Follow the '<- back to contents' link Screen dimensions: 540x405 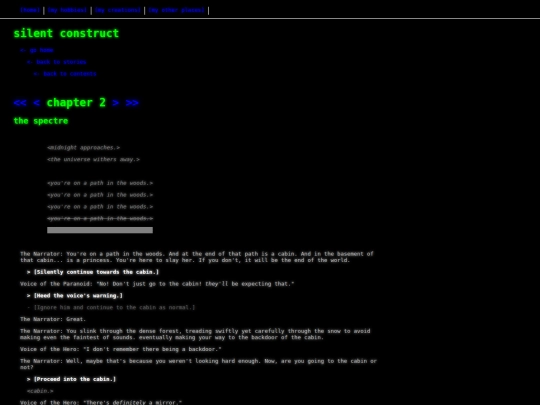(65, 74)
